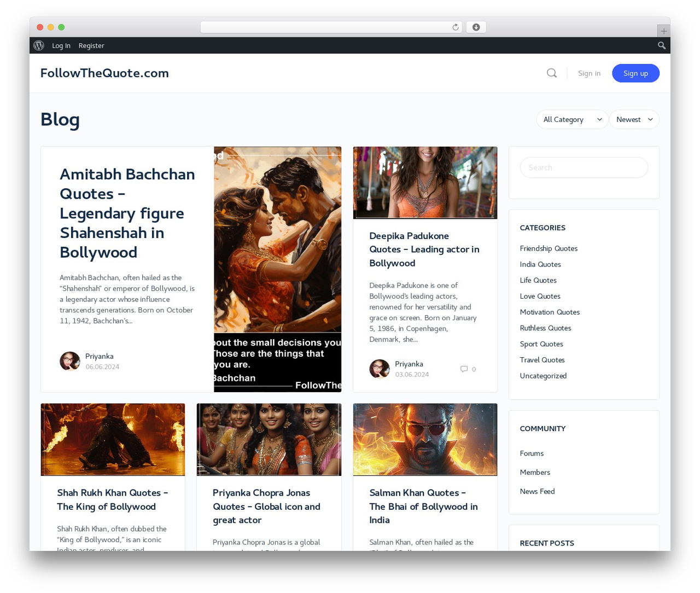Click Log In in the admin bar
Viewport: 700px width, 593px height.
[x=61, y=46]
